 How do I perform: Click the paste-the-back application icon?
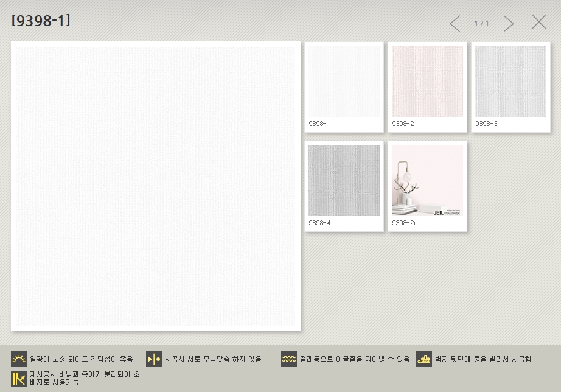(424, 359)
